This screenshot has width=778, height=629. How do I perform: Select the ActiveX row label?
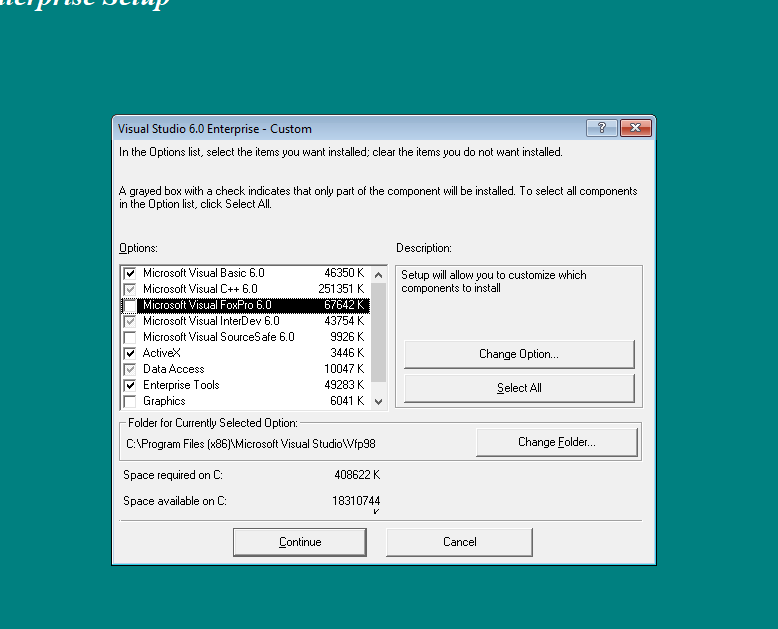point(161,353)
